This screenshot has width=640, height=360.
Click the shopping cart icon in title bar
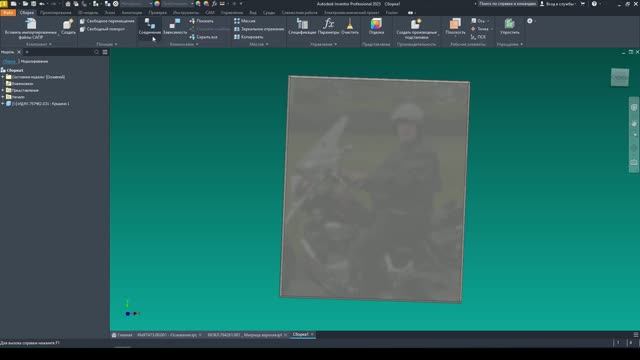(583, 4)
